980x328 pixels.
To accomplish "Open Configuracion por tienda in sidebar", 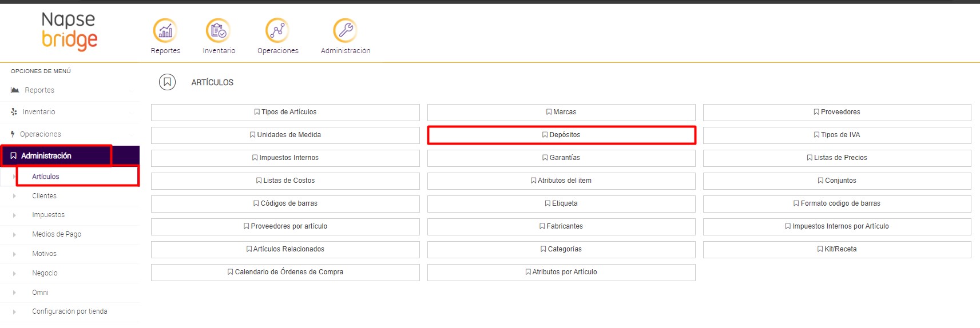I will pos(69,311).
